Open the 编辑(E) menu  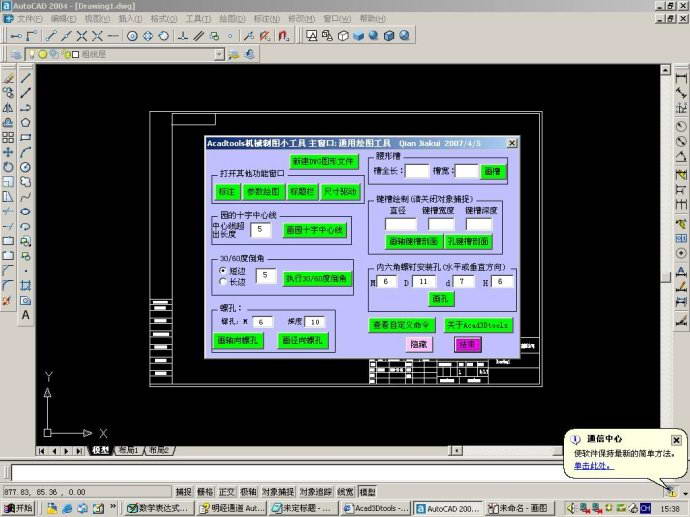[x=64, y=18]
